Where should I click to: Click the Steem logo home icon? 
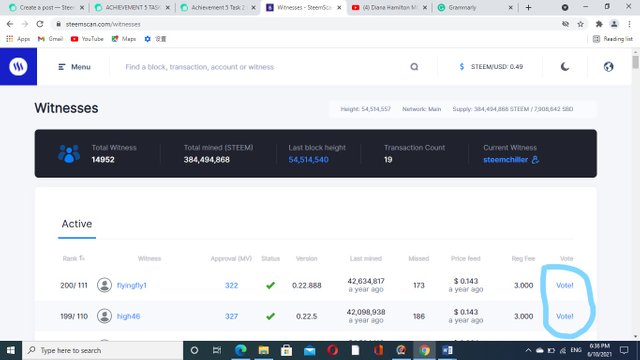click(18, 67)
